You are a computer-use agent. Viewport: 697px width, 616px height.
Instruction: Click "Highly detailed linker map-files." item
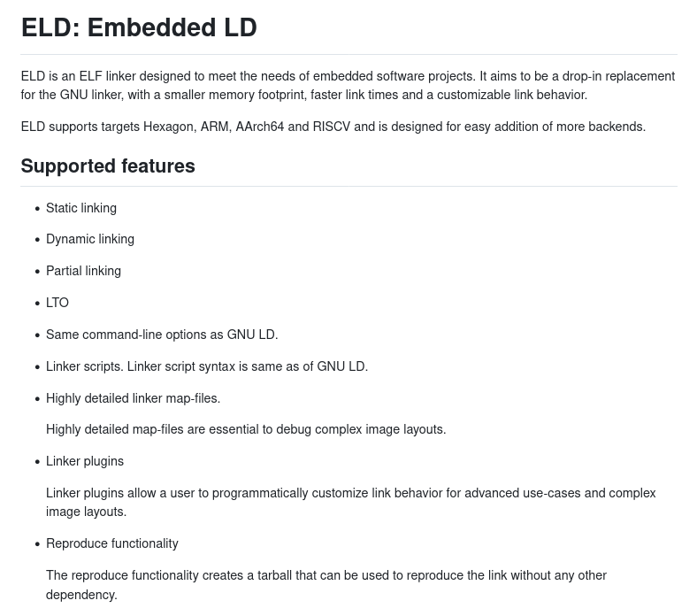[133, 399]
